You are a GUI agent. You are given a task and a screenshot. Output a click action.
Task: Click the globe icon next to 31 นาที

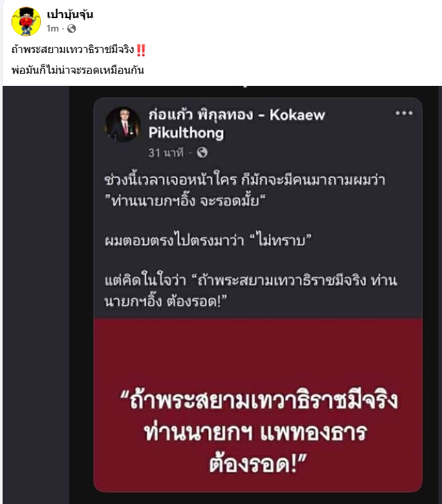pyautogui.click(x=202, y=152)
